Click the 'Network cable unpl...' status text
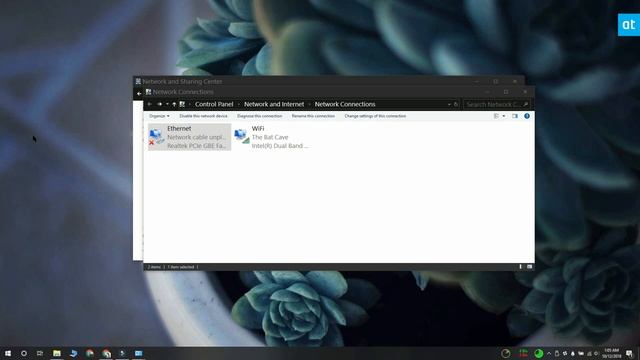 click(x=196, y=137)
